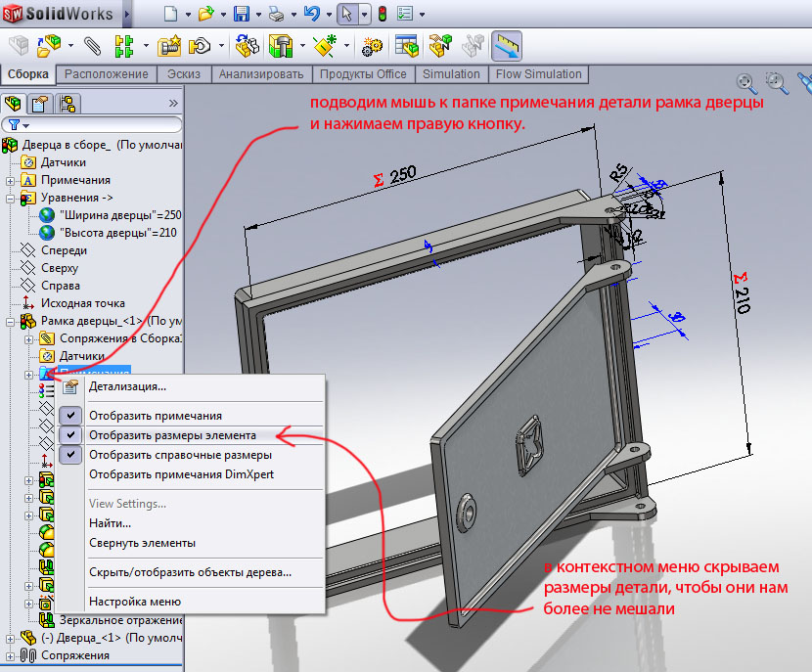Expand the top-level Примечания tree node
Viewport: 812px width, 672px height.
coord(10,180)
